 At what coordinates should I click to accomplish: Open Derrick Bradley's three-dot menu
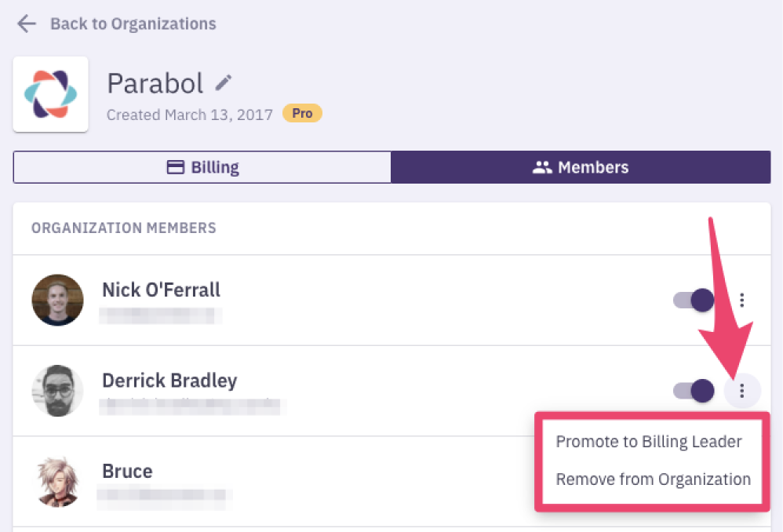pos(742,390)
